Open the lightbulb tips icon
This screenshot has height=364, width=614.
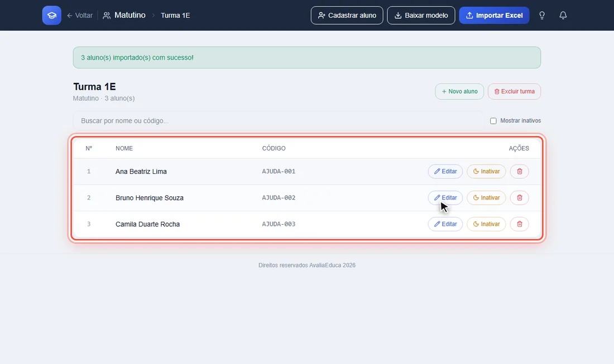point(542,15)
